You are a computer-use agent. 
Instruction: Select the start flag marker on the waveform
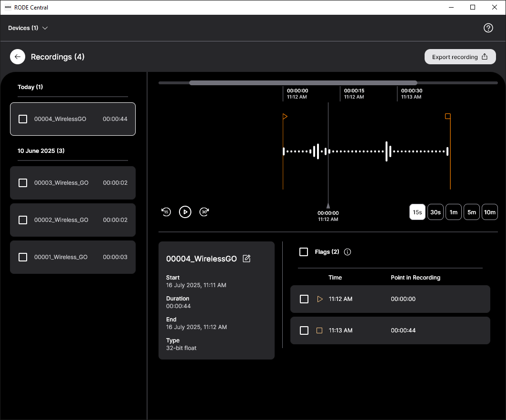[285, 116]
